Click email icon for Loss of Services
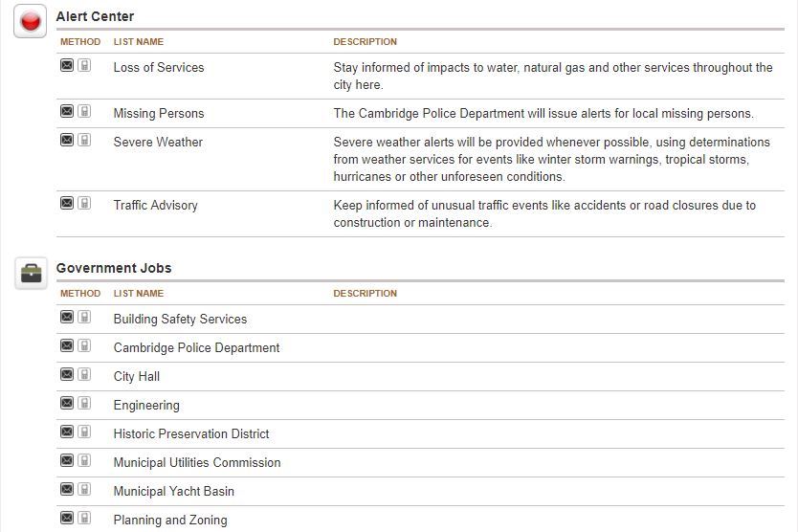 point(67,65)
